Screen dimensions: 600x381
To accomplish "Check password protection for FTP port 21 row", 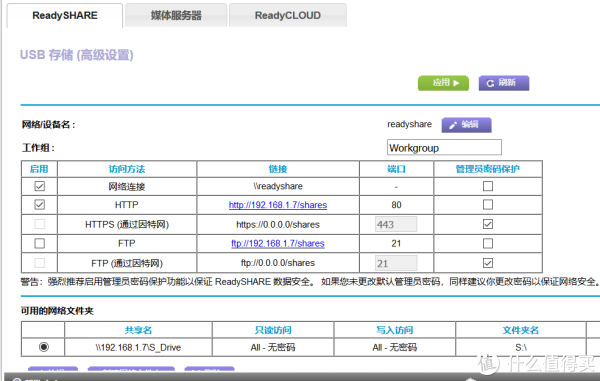I will tap(488, 243).
